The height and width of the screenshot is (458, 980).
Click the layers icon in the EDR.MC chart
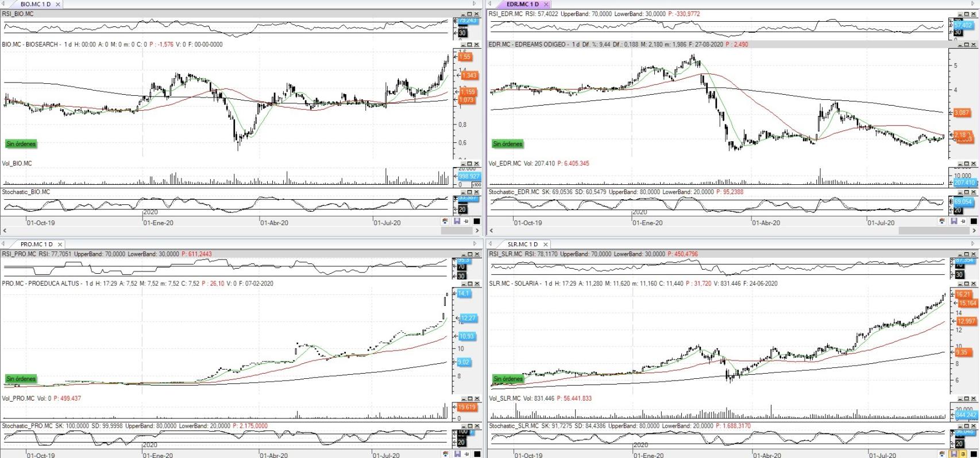[943, 221]
